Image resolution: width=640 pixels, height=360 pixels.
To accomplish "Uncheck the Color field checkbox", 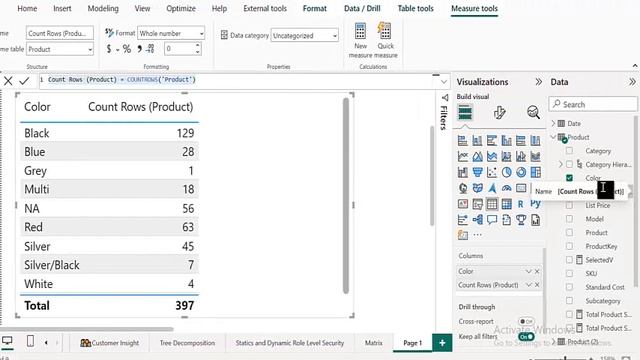I will pos(569,178).
